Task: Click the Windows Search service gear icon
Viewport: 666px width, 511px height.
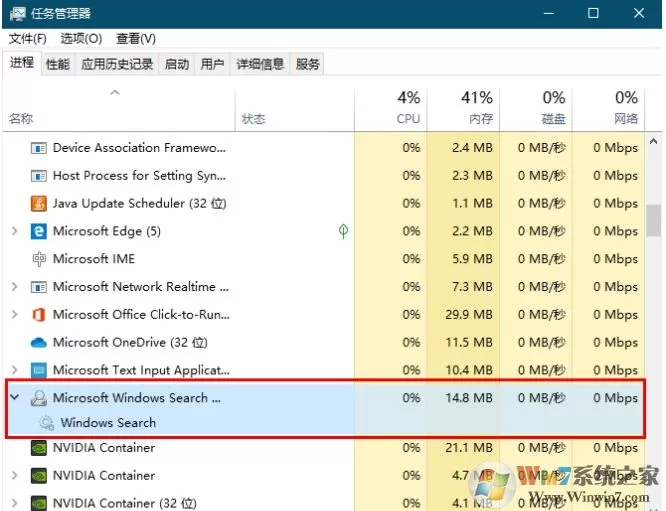Action: pos(46,423)
